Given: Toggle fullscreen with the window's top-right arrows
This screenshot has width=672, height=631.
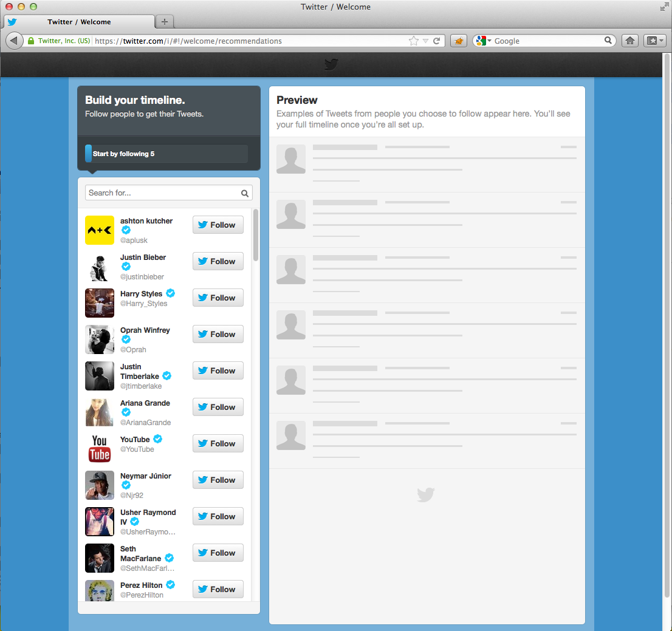Looking at the screenshot, I should [664, 7].
